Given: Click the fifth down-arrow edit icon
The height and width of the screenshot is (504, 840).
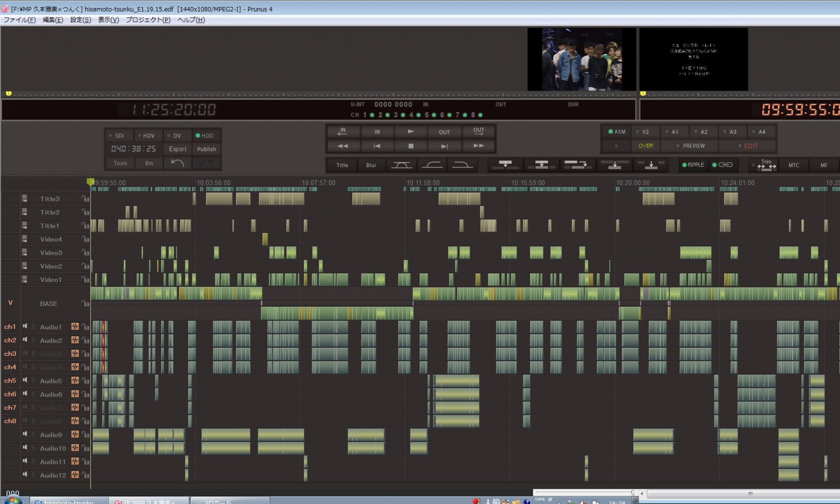Looking at the screenshot, I should click(x=651, y=165).
